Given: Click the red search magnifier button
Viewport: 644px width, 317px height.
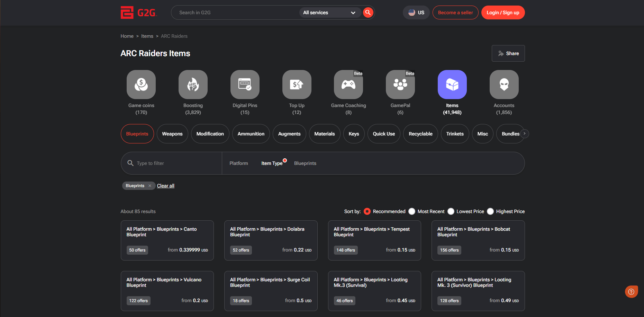Looking at the screenshot, I should point(368,12).
